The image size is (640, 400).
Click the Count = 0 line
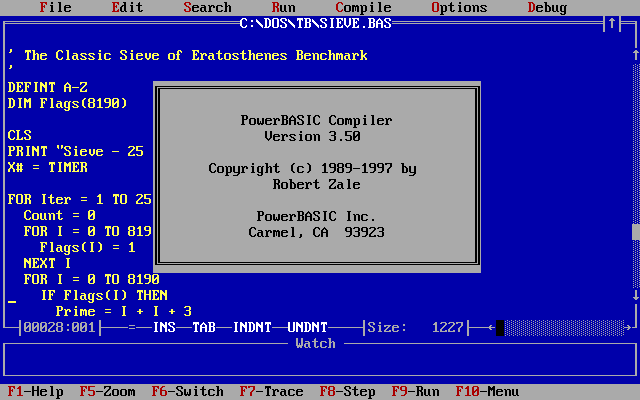click(60, 215)
